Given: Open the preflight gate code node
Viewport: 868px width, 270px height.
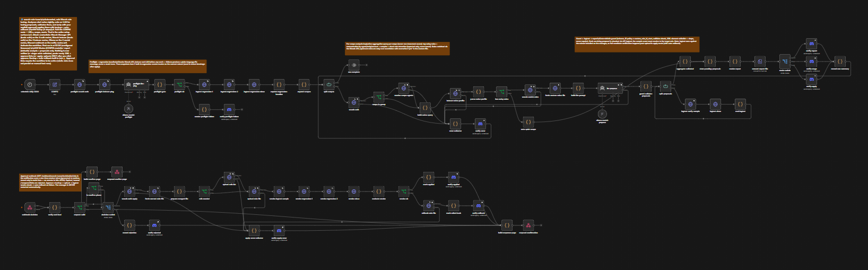Looking at the screenshot, I should pyautogui.click(x=160, y=84).
